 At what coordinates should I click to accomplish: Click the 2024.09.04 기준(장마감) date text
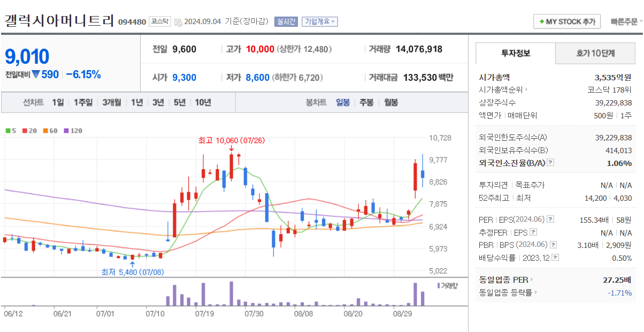click(x=227, y=22)
